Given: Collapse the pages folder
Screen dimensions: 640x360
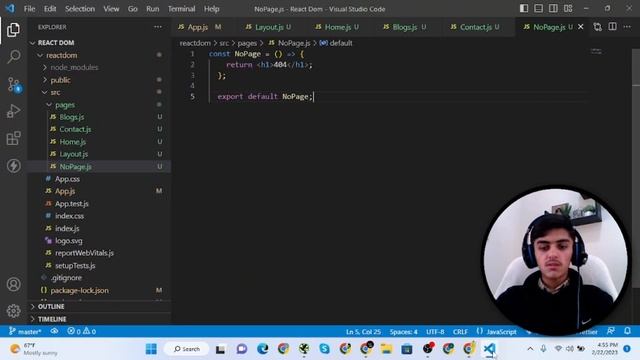Looking at the screenshot, I should (x=99, y=105).
